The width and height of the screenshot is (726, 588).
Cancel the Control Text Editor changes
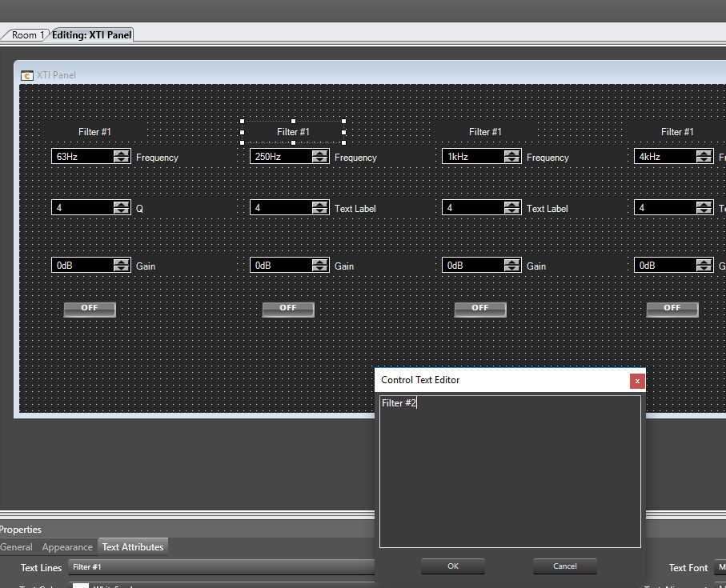[564, 566]
